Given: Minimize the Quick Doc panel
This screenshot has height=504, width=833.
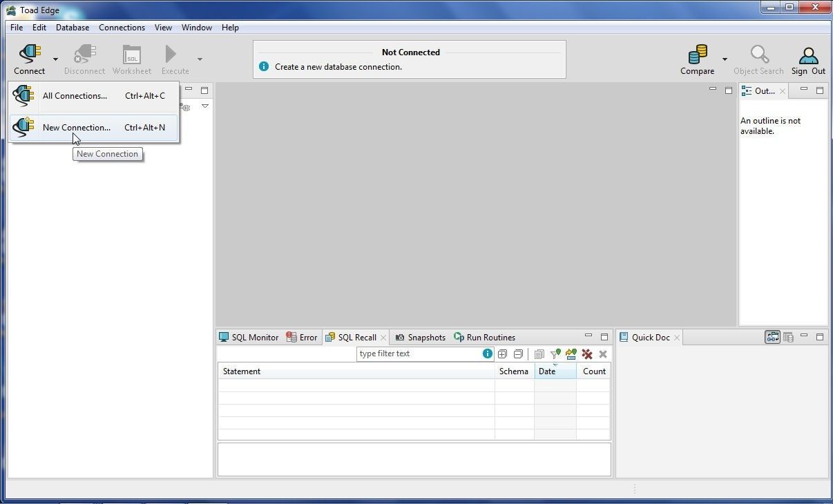Looking at the screenshot, I should click(x=804, y=336).
